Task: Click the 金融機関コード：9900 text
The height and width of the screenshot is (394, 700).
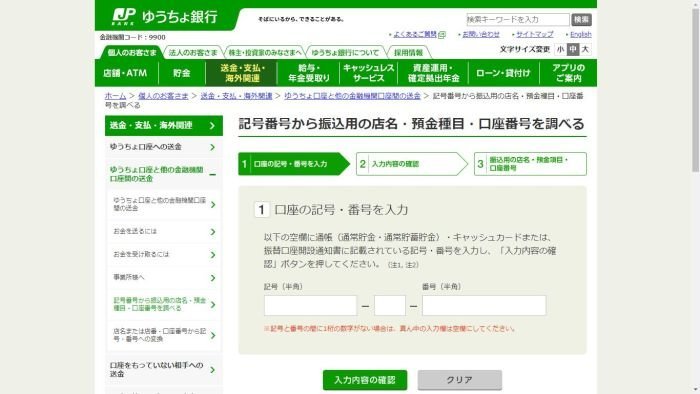Action: 132,37
